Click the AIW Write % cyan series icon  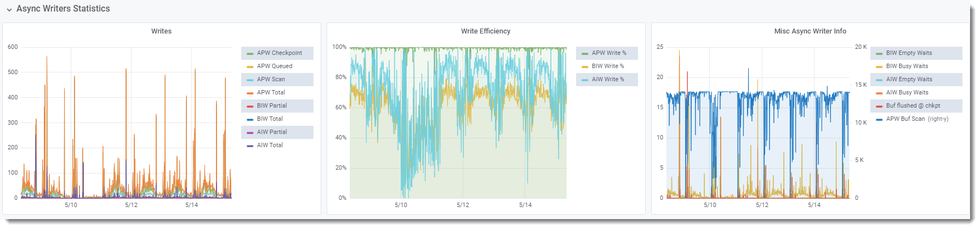tap(585, 80)
